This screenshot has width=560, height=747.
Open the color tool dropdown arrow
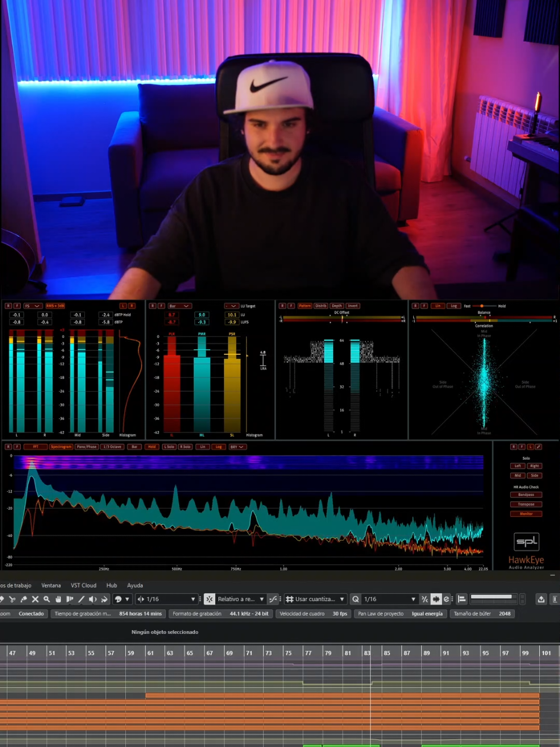[127, 599]
